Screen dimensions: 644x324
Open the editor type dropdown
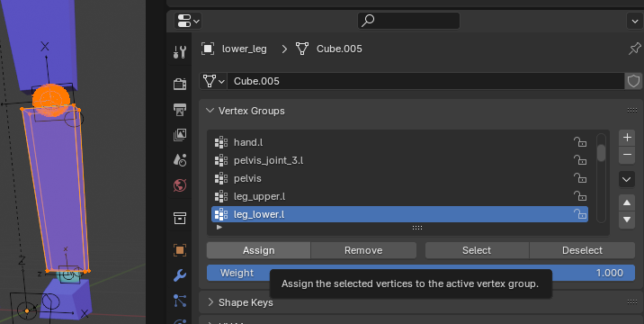click(x=188, y=21)
